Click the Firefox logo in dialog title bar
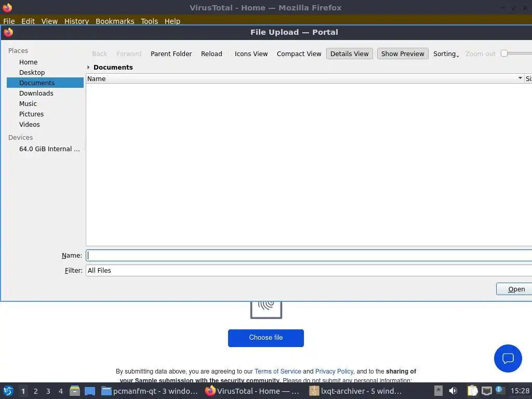This screenshot has height=399, width=532. coord(8,32)
